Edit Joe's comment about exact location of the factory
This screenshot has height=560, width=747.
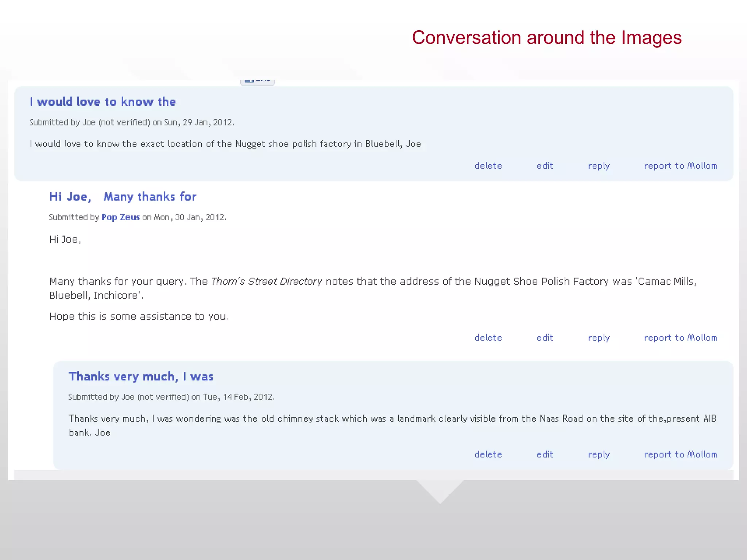(x=545, y=166)
